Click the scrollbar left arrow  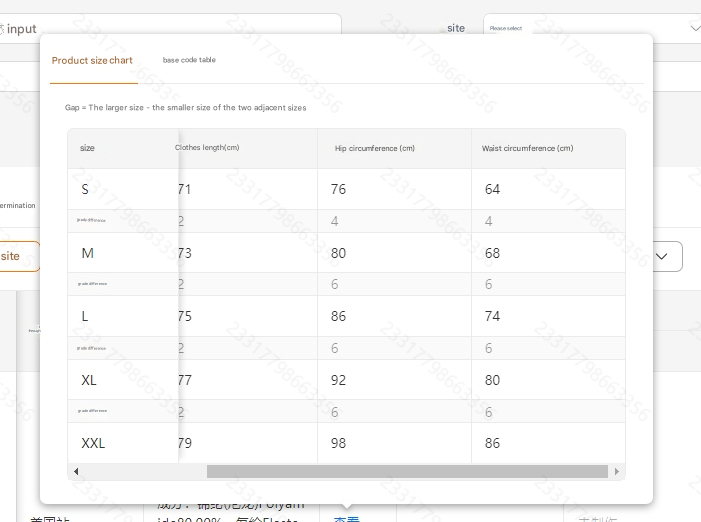[x=76, y=472]
